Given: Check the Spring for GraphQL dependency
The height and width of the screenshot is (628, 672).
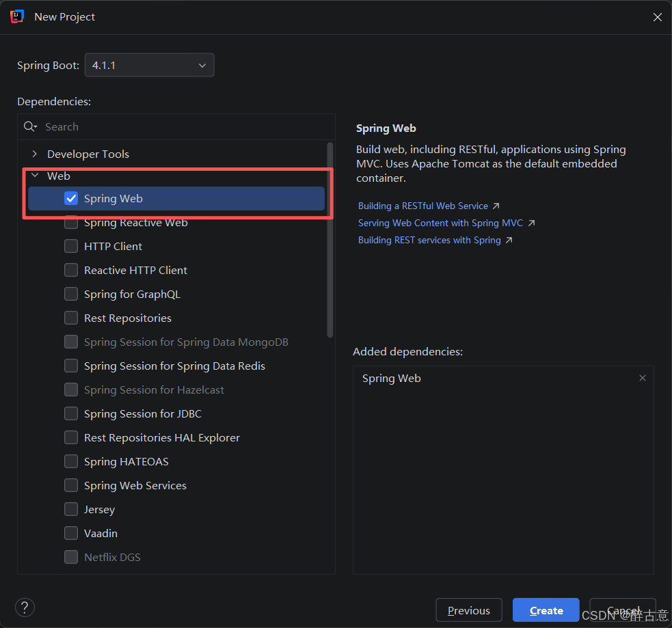Looking at the screenshot, I should [x=71, y=295].
